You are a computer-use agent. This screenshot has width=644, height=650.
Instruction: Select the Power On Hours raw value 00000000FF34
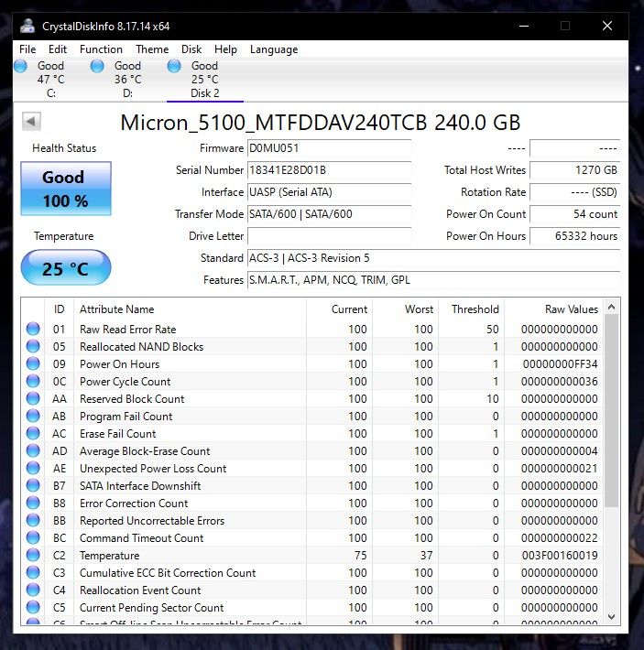(561, 364)
